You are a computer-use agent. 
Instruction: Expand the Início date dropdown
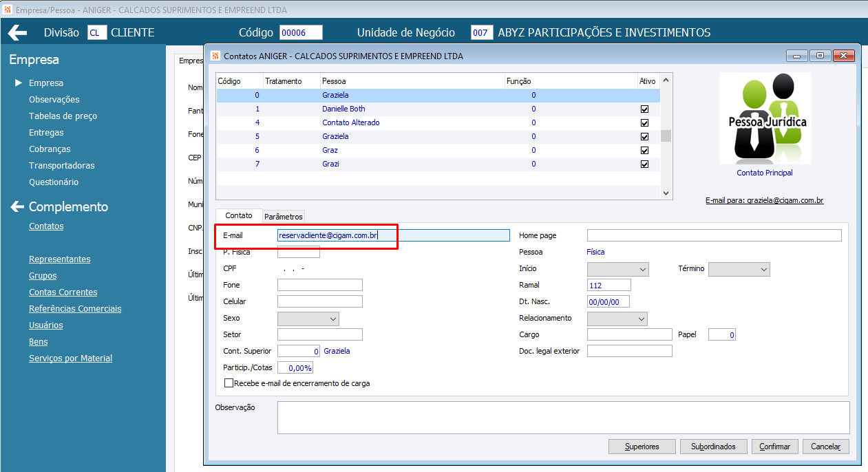pos(618,269)
